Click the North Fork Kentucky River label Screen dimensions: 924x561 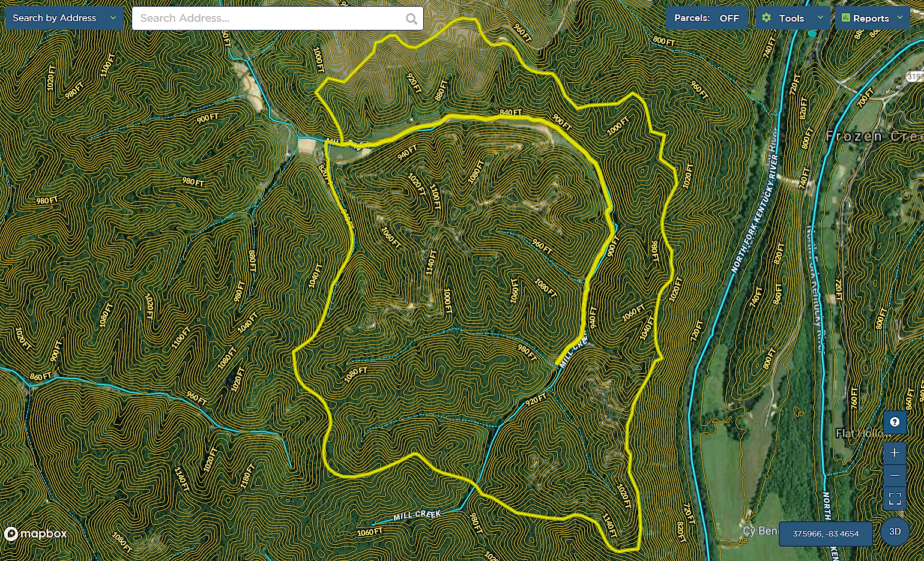click(x=755, y=213)
